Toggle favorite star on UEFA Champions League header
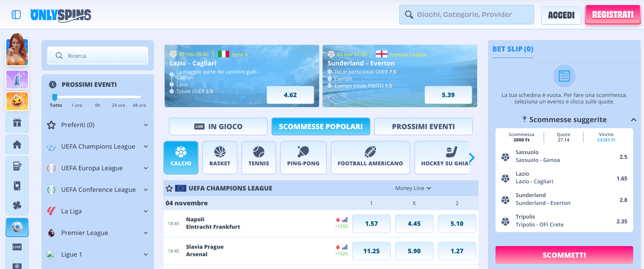The image size is (644, 269). pos(169,188)
